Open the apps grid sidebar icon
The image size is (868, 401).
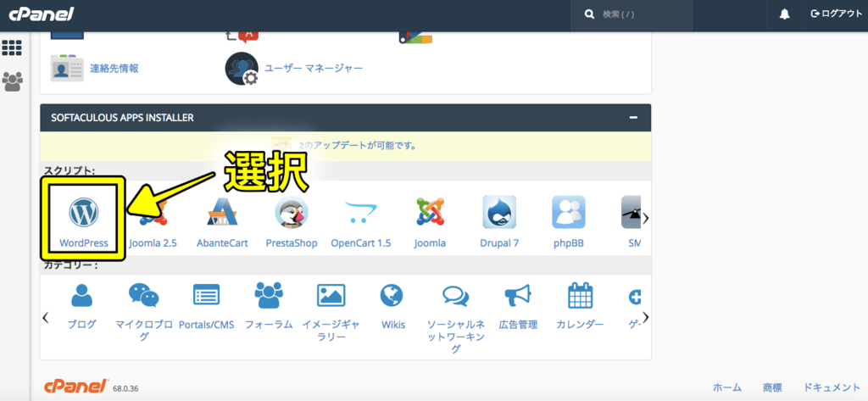[12, 48]
